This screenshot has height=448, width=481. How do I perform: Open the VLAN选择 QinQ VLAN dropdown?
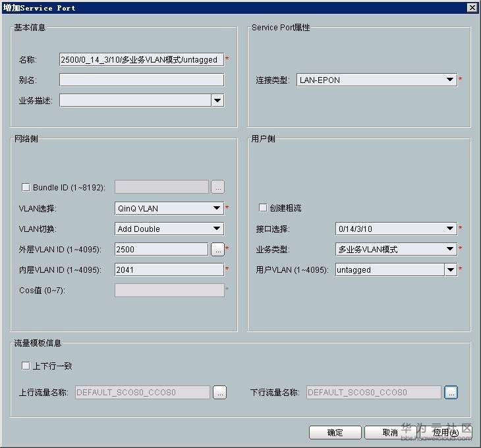click(x=169, y=208)
